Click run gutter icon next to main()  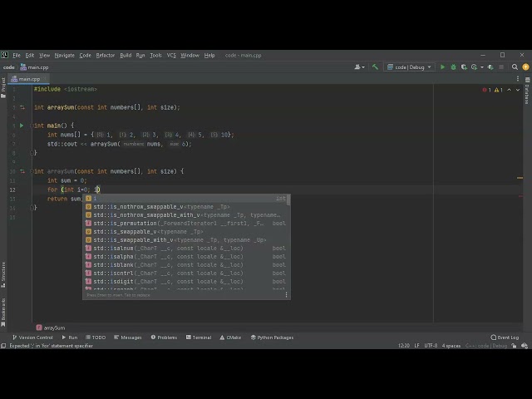point(22,126)
